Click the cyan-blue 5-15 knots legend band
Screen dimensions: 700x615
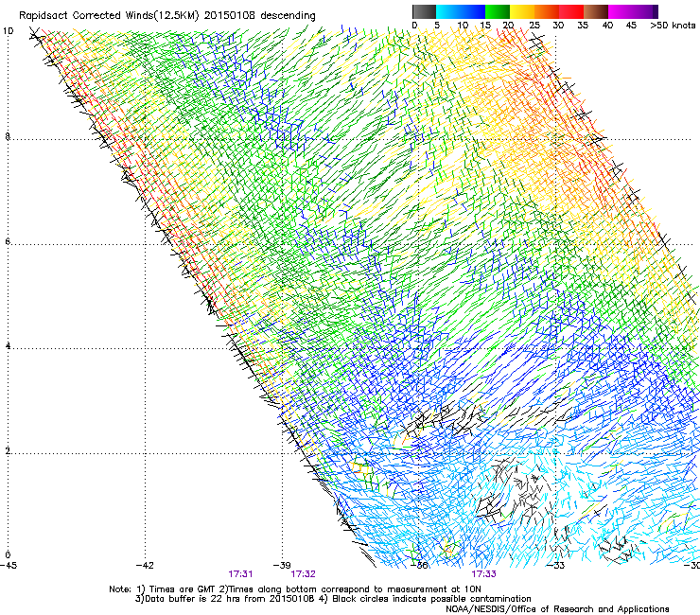pyautogui.click(x=461, y=11)
